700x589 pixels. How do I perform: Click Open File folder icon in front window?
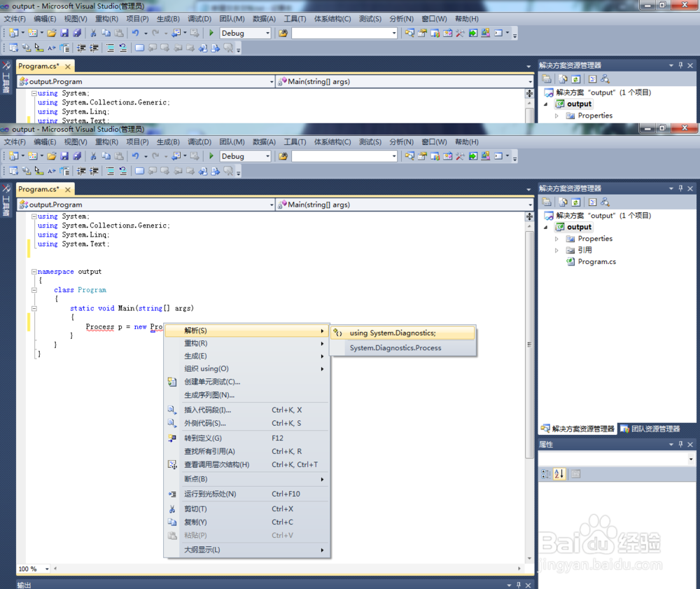click(52, 156)
